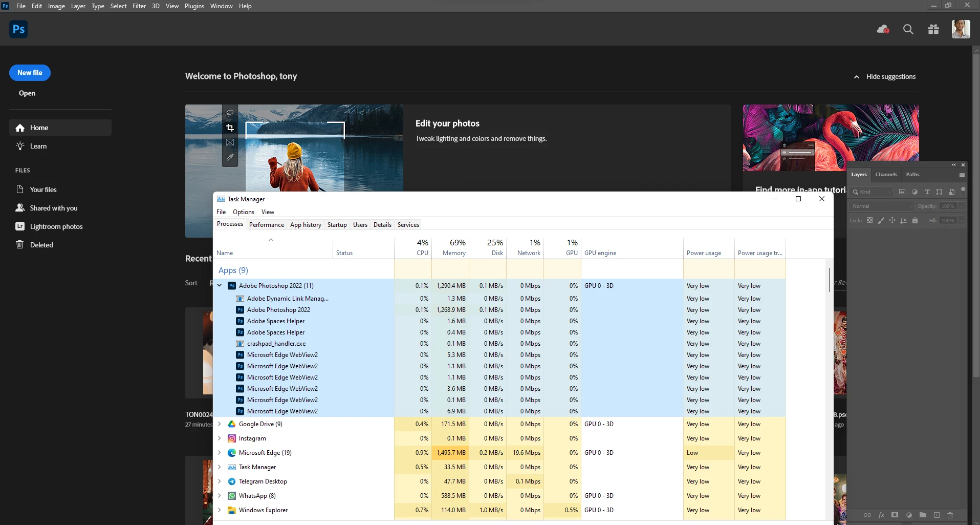Screen dimensions: 980x525
Task: Switch to the Performance tab in Task Manager
Action: pos(267,225)
